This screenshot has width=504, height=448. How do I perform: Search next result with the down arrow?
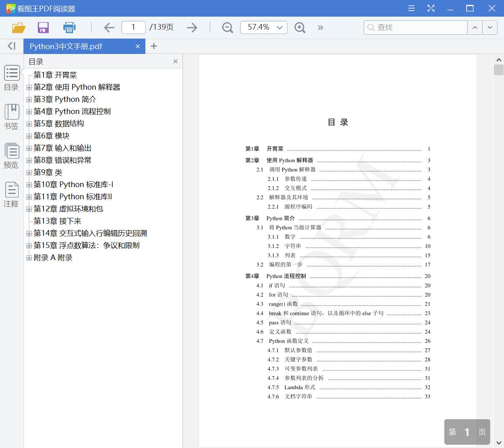[x=490, y=28]
